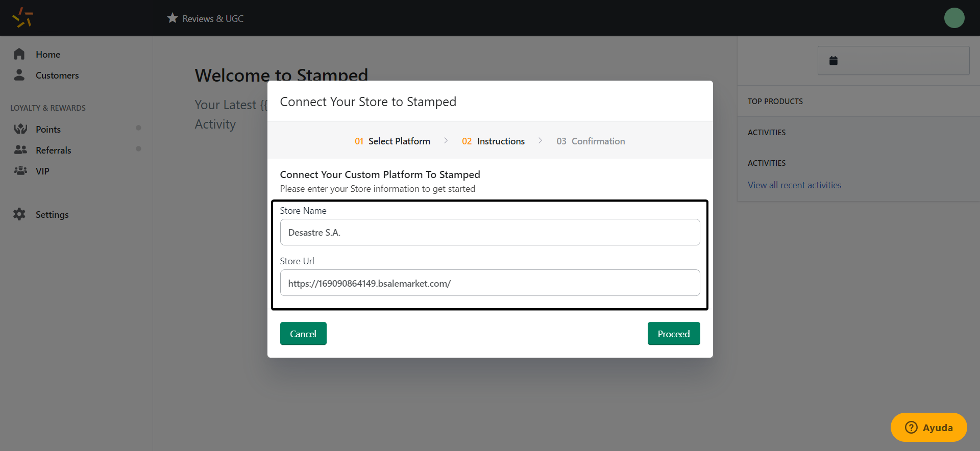Open Reviews & UGC section
The image size is (980, 451).
[205, 18]
